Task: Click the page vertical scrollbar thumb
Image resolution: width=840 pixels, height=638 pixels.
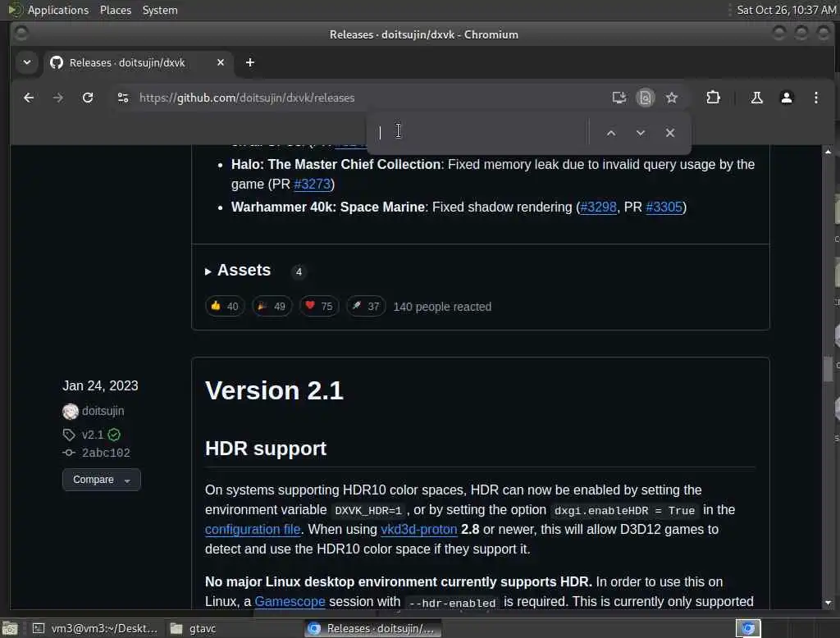Action: (829, 369)
